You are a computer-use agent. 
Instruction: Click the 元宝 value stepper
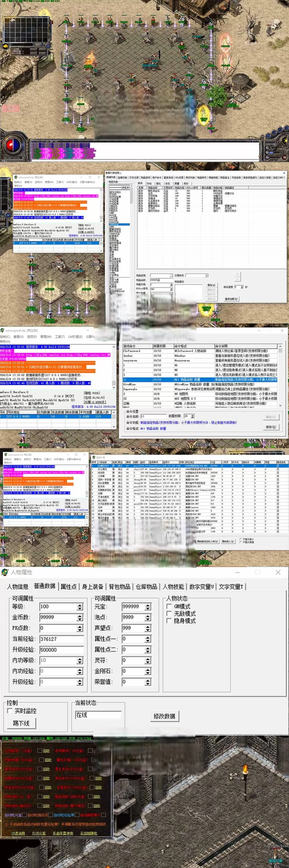(148, 606)
